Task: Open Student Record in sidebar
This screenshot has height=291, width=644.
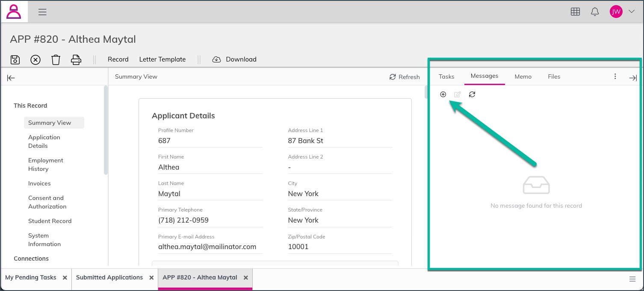Action: (x=50, y=221)
